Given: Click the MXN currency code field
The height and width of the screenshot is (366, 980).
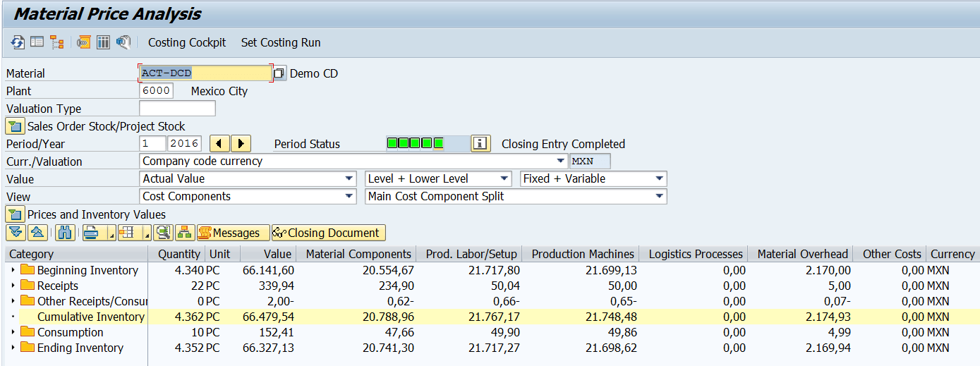Looking at the screenshot, I should coord(591,161).
